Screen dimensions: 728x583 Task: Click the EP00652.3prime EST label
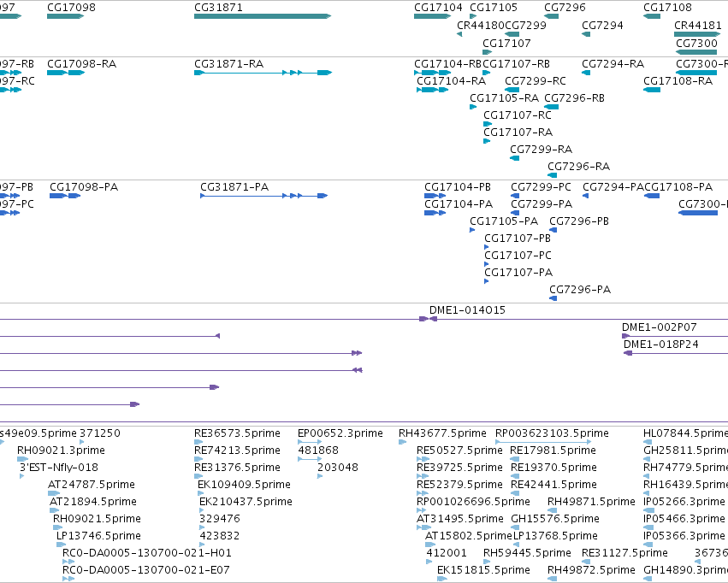(340, 433)
